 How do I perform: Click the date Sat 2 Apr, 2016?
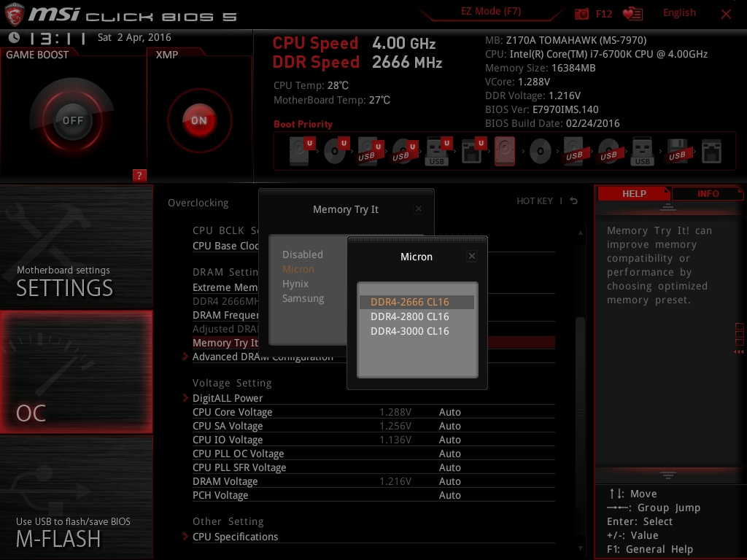[x=134, y=37]
